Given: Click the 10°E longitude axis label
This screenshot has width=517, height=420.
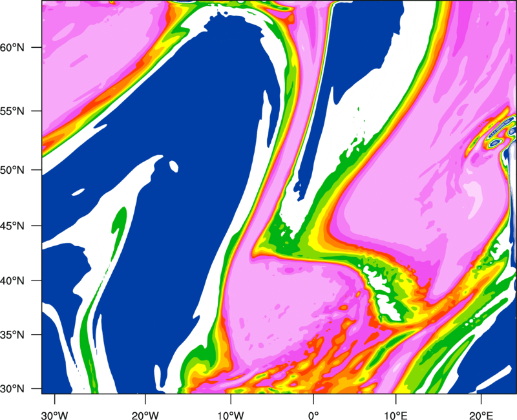Looking at the screenshot, I should coord(396,415).
